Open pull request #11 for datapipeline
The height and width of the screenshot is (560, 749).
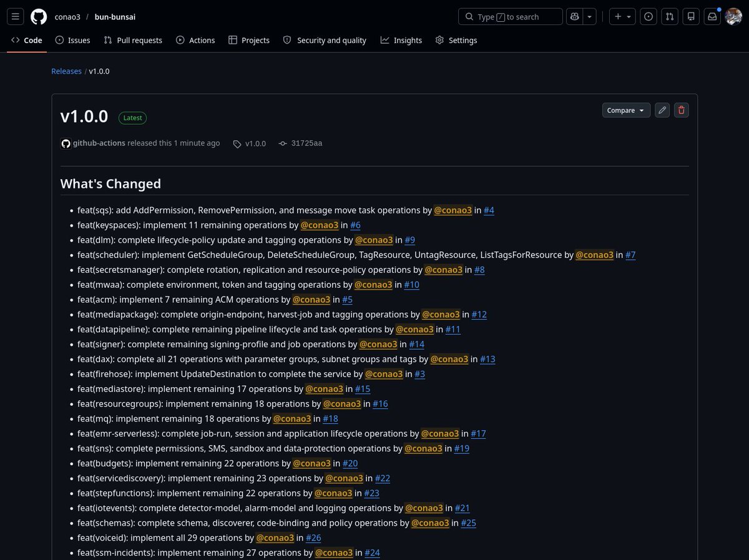pyautogui.click(x=453, y=329)
